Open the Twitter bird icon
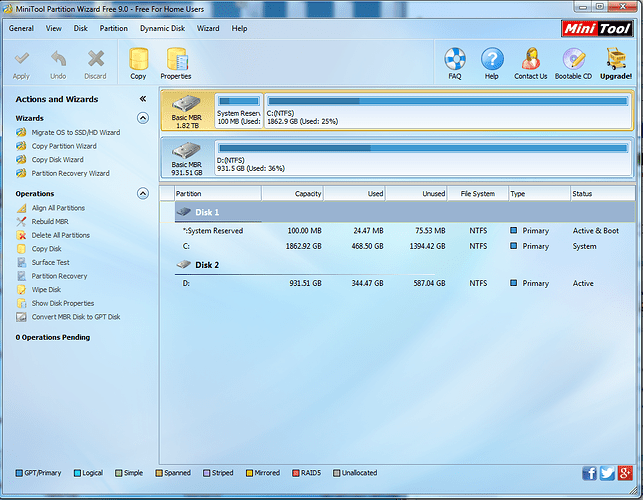The image size is (643, 500). pyautogui.click(x=607, y=473)
